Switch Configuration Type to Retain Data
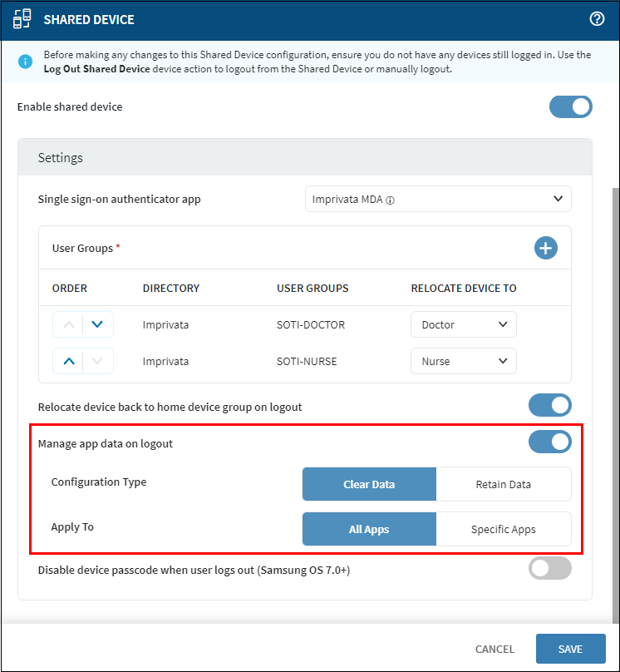 (x=503, y=484)
